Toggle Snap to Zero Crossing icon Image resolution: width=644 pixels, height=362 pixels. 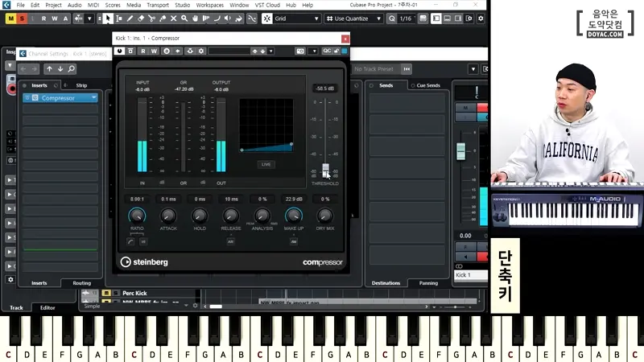[252, 19]
